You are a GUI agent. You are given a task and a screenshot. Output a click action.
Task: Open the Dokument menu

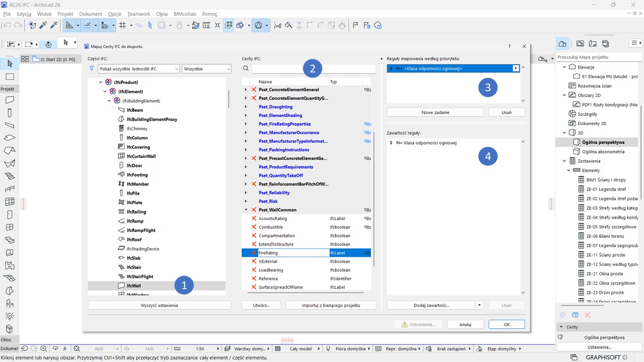[x=90, y=14]
